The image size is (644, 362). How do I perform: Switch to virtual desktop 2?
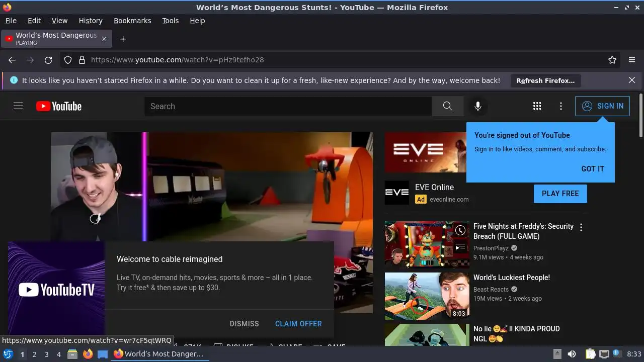point(35,354)
